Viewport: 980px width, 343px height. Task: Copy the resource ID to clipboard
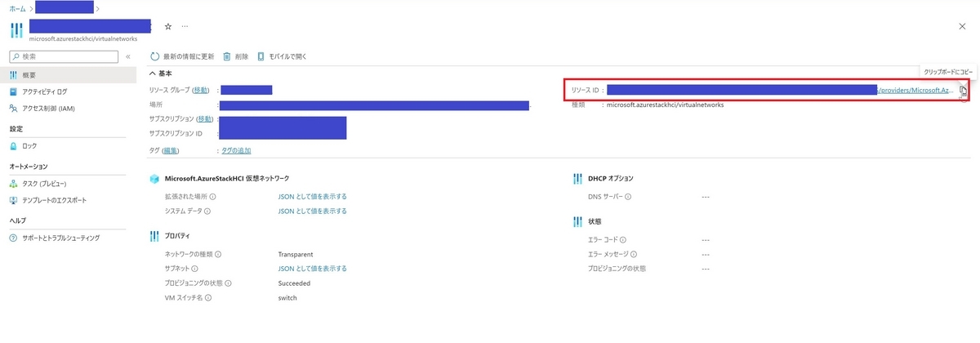(x=964, y=90)
